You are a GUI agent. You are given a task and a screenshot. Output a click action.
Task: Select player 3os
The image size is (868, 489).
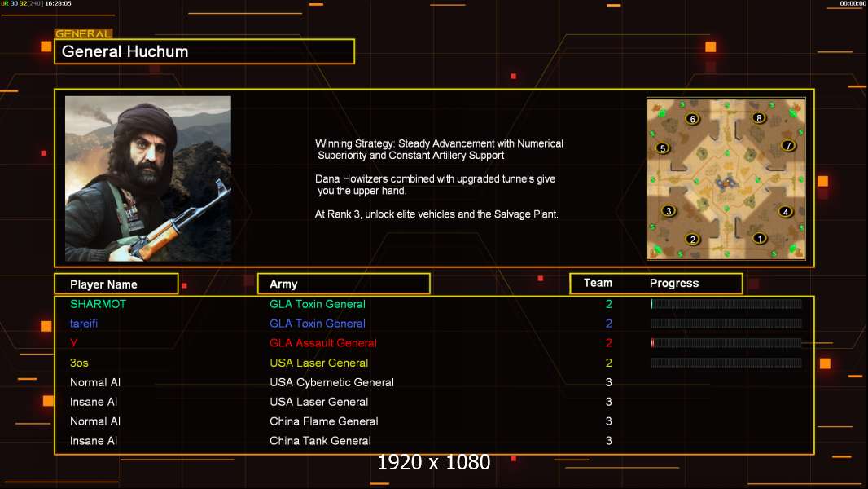(79, 363)
